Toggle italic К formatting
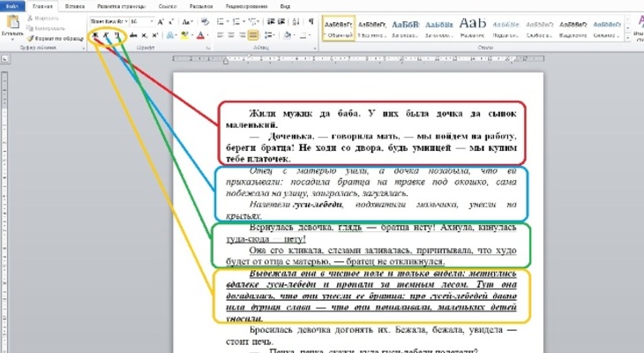 click(106, 35)
